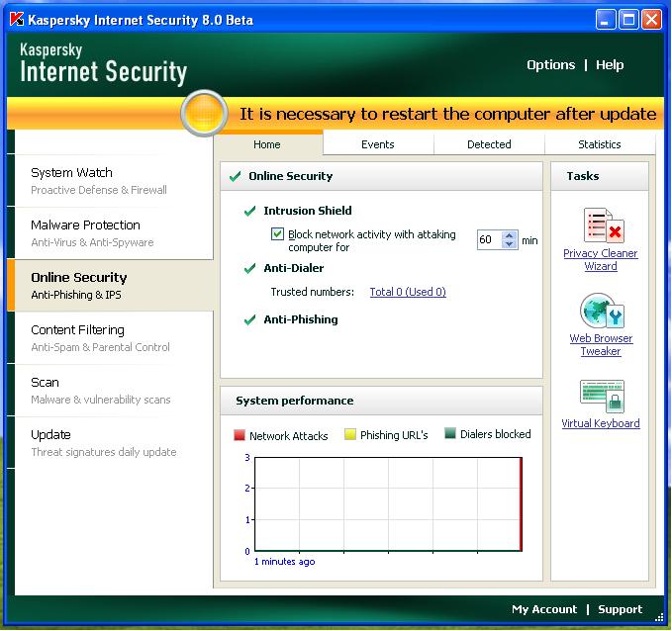Click the Virtual Keyboard link text
672x631 pixels.
tap(601, 423)
